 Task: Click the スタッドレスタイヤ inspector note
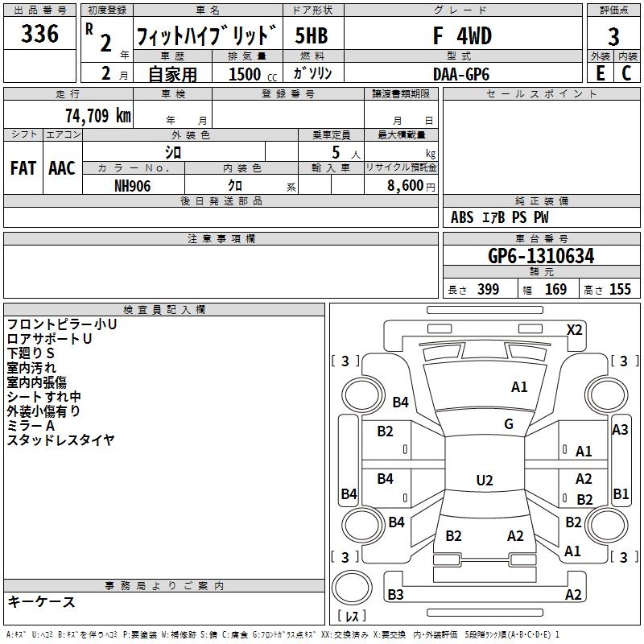(61, 440)
